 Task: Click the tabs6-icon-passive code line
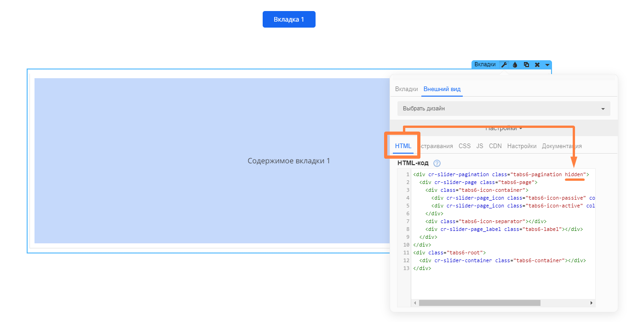513,198
